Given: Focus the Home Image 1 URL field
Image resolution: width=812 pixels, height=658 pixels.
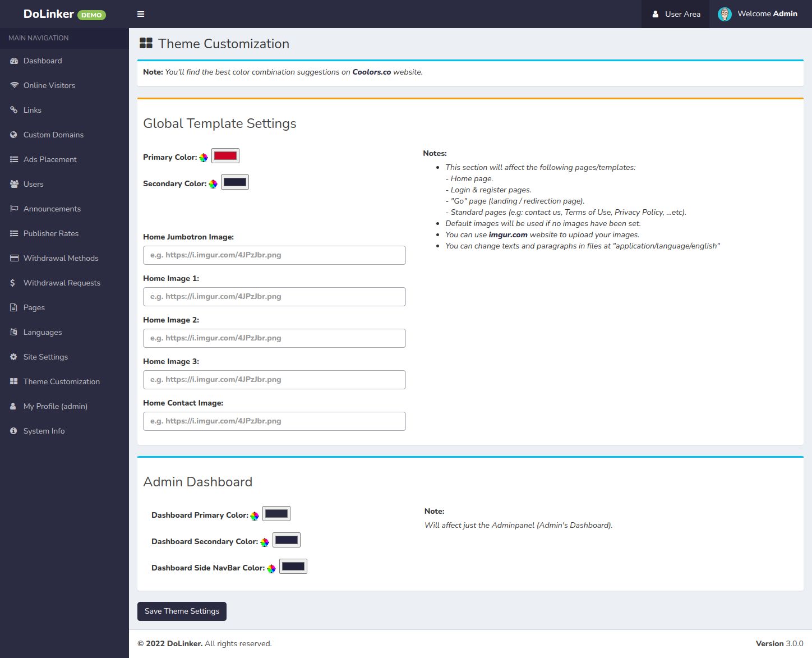Looking at the screenshot, I should point(274,297).
